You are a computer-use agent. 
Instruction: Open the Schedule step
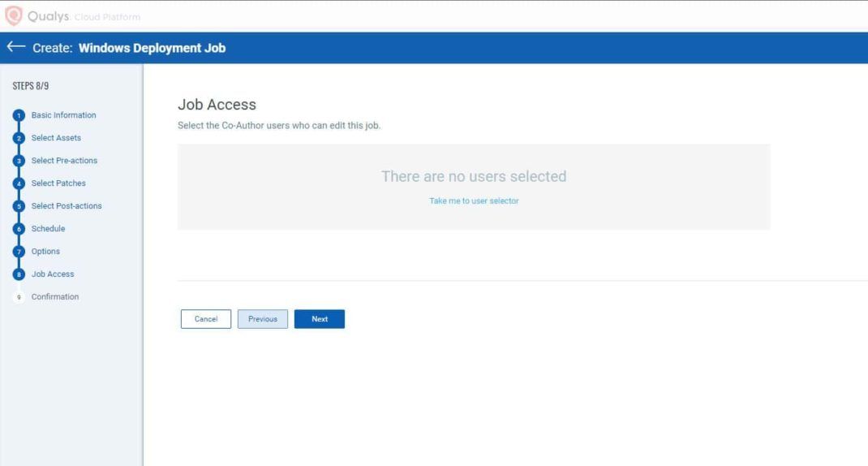(48, 229)
